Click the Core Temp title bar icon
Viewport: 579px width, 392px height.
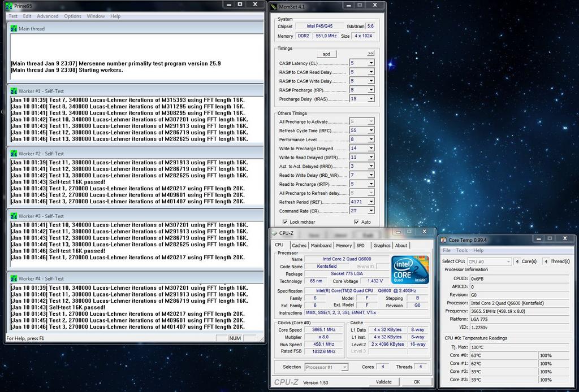point(443,240)
